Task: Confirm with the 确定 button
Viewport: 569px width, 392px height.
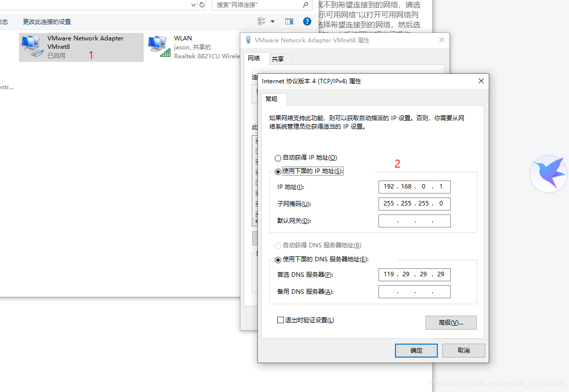Action: point(416,350)
